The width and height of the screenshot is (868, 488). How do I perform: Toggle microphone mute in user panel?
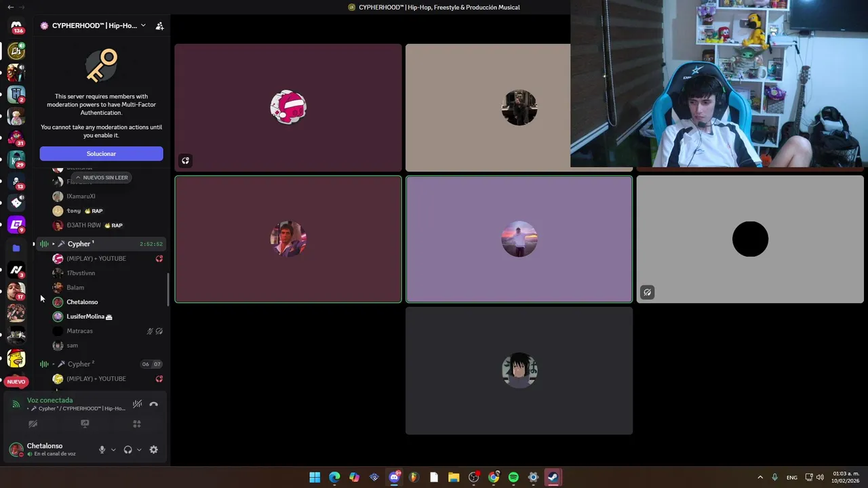tap(102, 449)
